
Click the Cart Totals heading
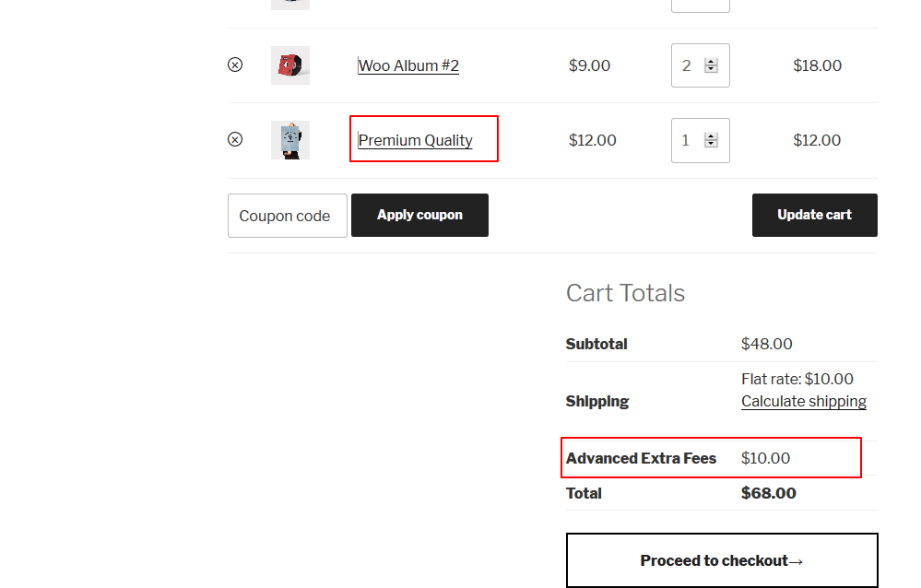tap(625, 293)
